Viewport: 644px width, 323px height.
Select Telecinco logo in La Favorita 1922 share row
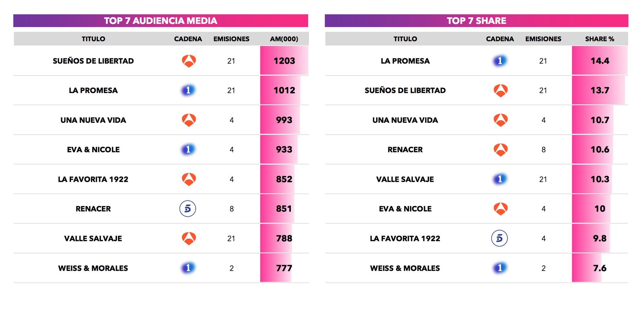coord(499,238)
